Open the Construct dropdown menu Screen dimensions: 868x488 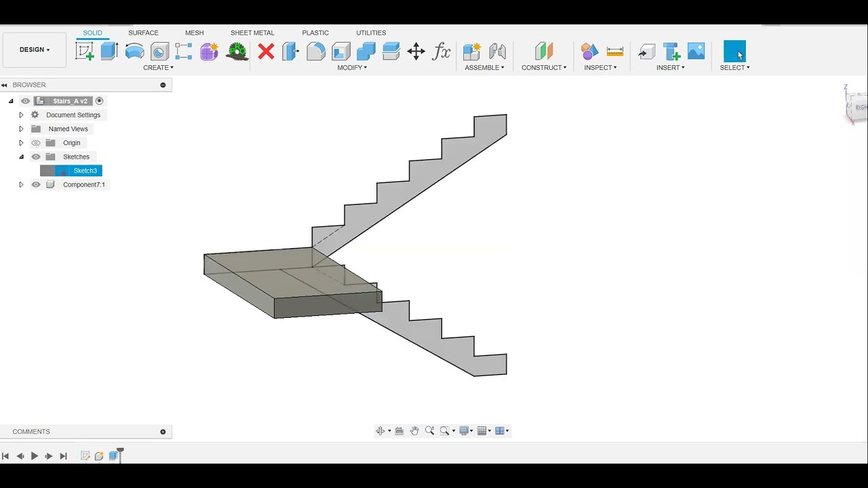(x=544, y=68)
